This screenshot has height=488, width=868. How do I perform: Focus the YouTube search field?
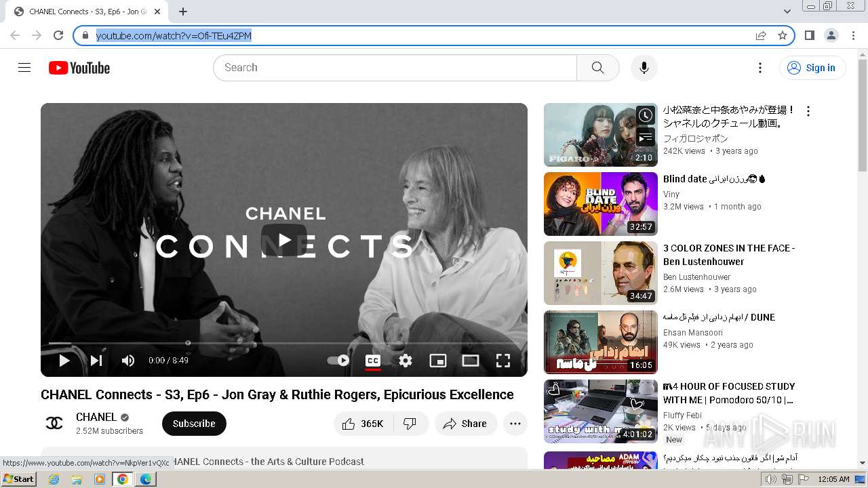point(395,68)
